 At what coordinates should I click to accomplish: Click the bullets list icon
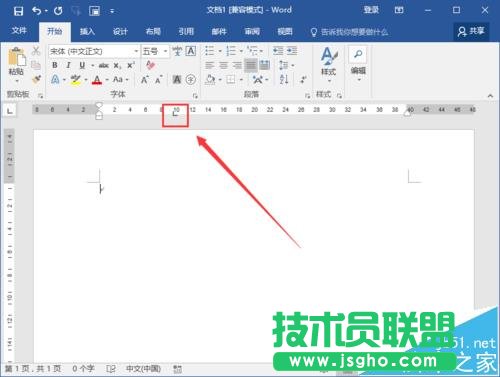(210, 51)
